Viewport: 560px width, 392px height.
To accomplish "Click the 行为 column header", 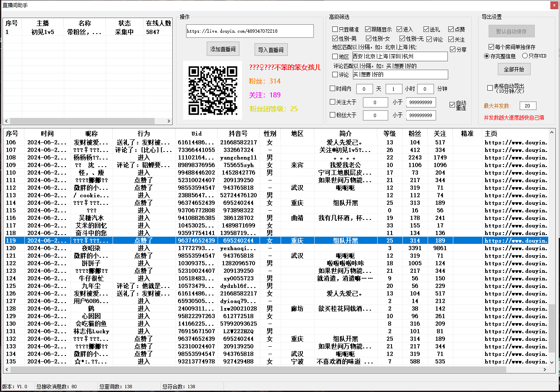I will pos(144,133).
